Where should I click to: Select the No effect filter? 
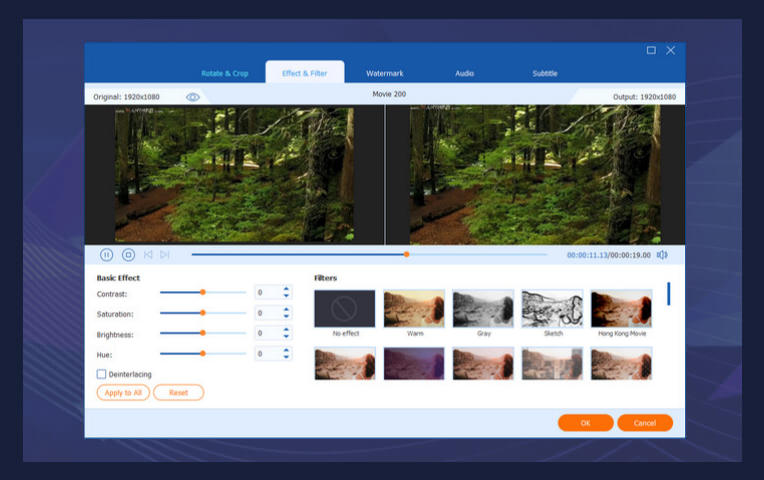[x=345, y=309]
